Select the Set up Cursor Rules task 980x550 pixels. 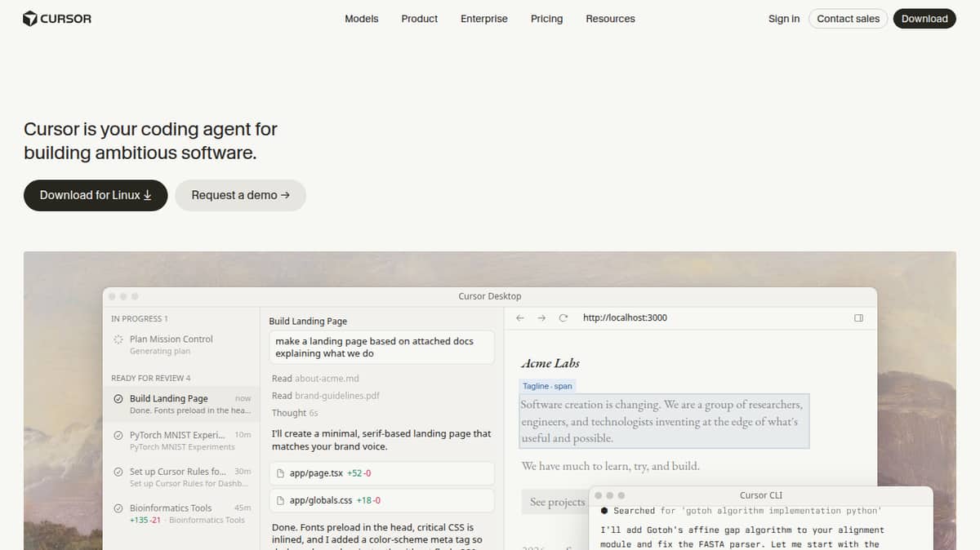(180, 477)
